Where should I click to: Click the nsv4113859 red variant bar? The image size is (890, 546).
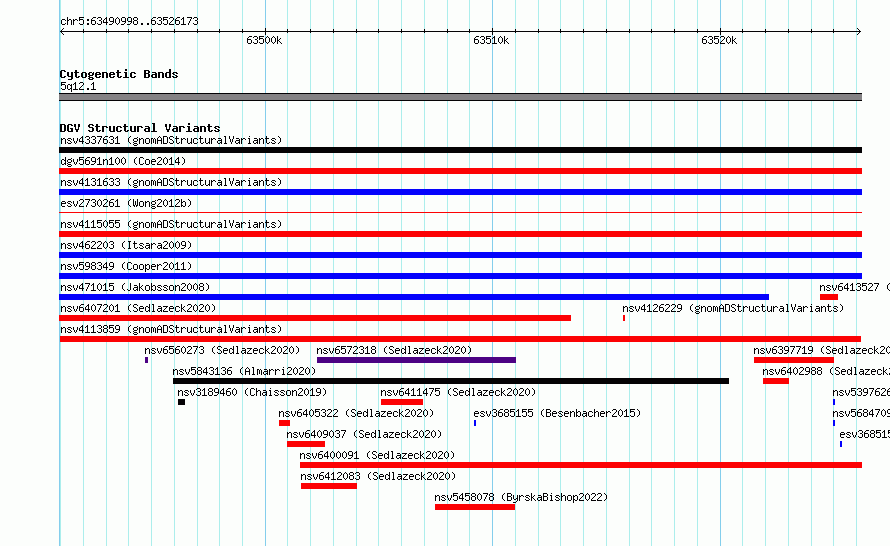(x=460, y=339)
